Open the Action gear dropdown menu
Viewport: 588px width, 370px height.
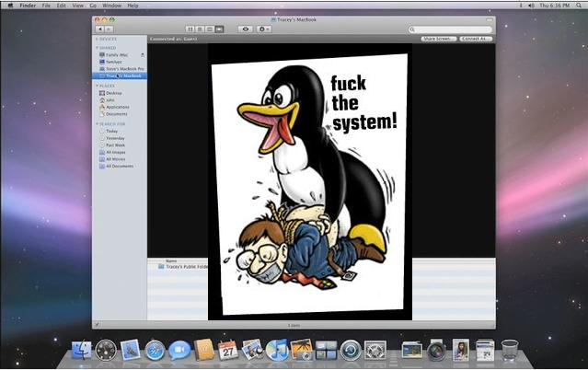coord(263,29)
